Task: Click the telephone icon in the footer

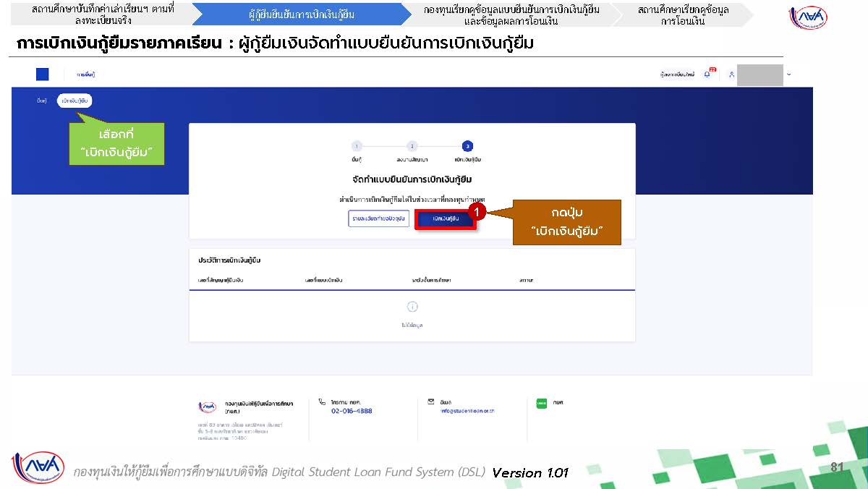Action: coord(322,401)
